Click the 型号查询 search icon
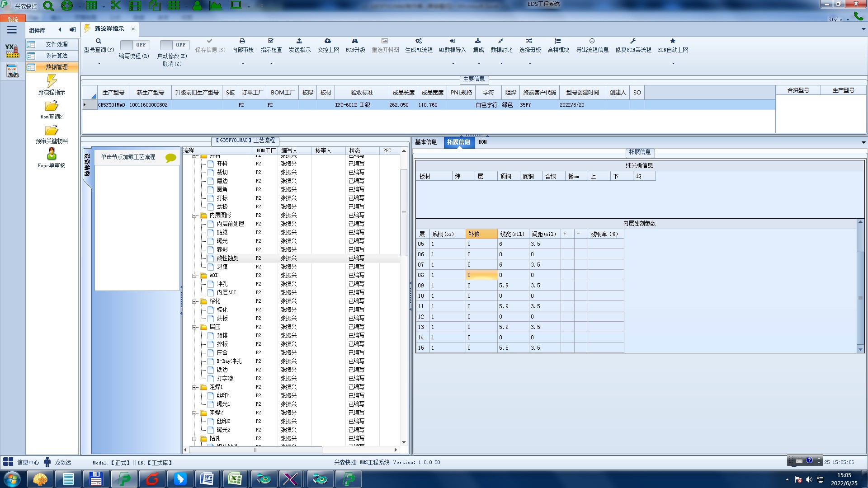Image resolution: width=868 pixels, height=488 pixels. (99, 41)
